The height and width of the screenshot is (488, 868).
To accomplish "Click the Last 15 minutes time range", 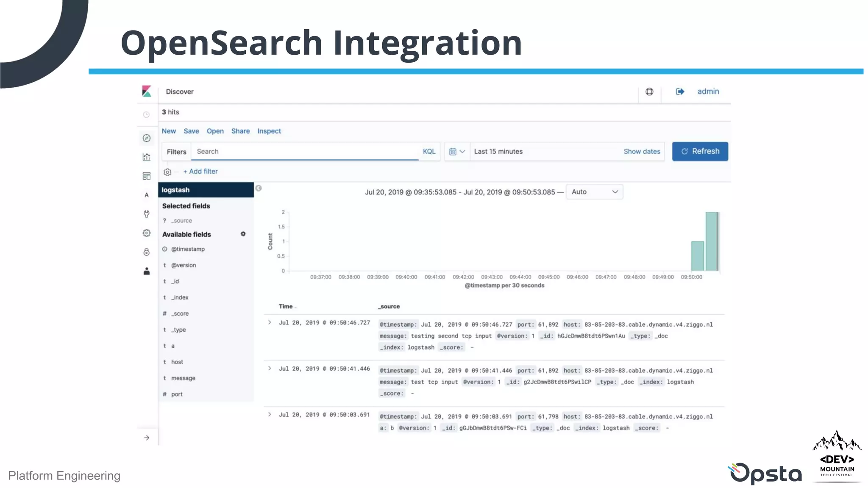I will click(498, 152).
